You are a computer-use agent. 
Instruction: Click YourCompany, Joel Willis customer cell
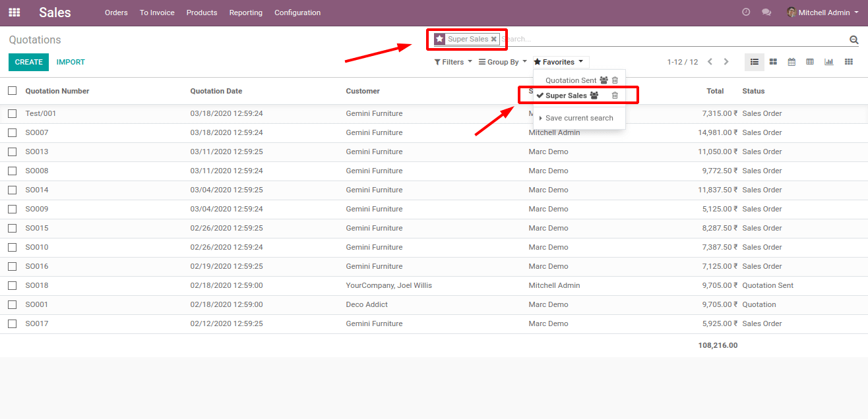pos(388,285)
